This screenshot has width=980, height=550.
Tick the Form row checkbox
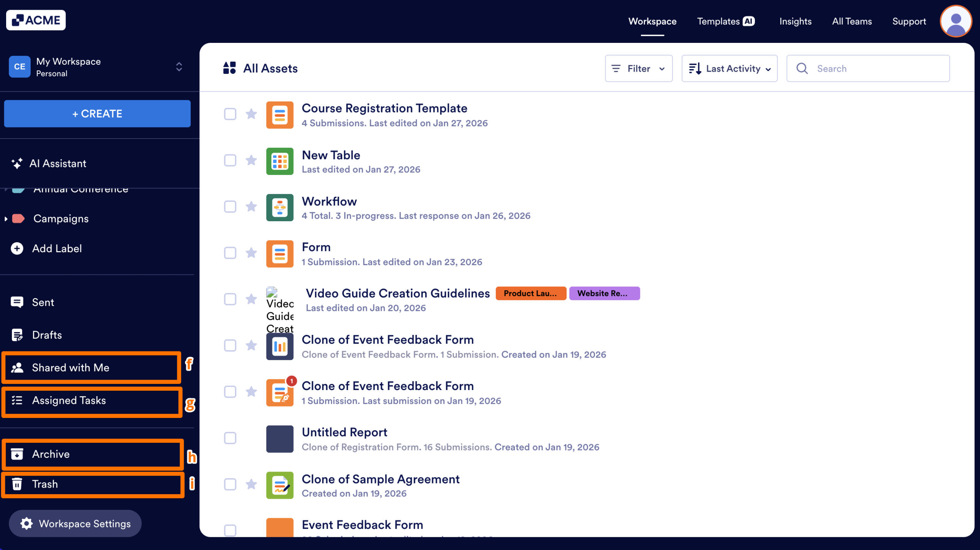point(230,253)
